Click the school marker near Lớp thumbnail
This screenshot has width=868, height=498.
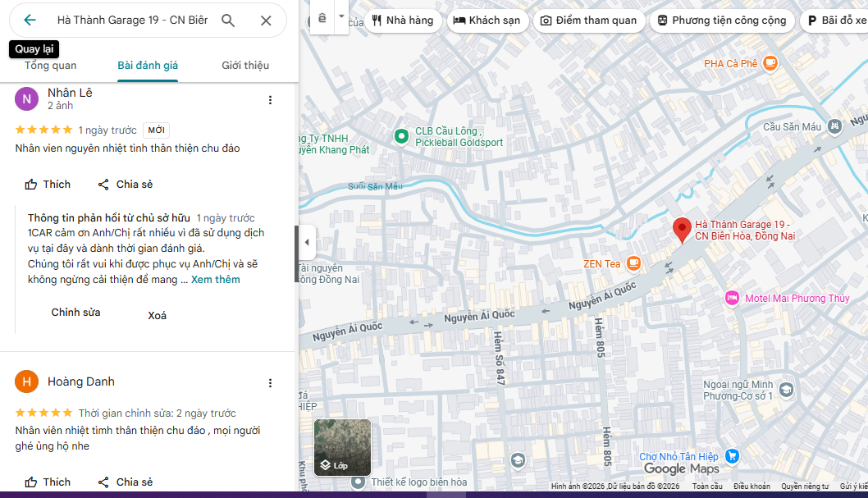(518, 460)
